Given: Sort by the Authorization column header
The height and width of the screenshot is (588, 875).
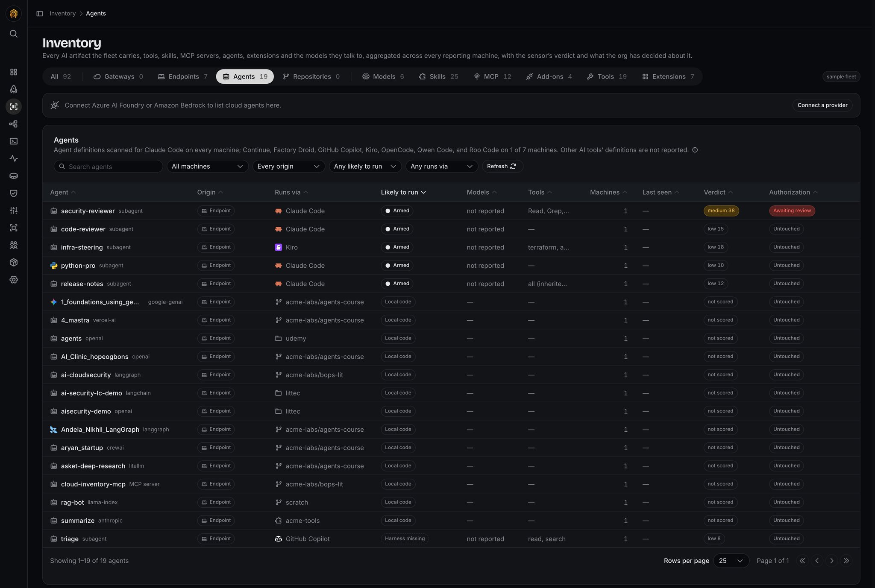Looking at the screenshot, I should (x=793, y=193).
